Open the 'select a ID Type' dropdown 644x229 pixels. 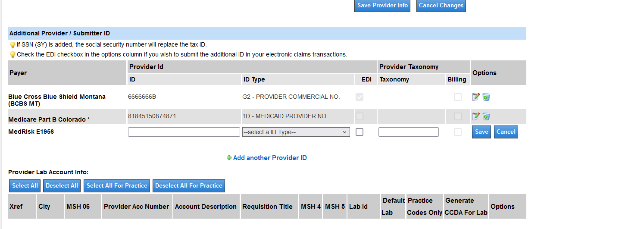296,132
